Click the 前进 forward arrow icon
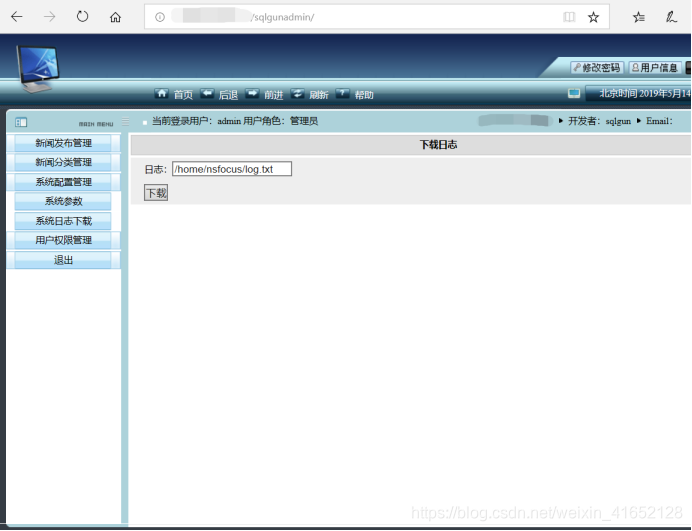Screen dimensions: 692x531 [252, 94]
